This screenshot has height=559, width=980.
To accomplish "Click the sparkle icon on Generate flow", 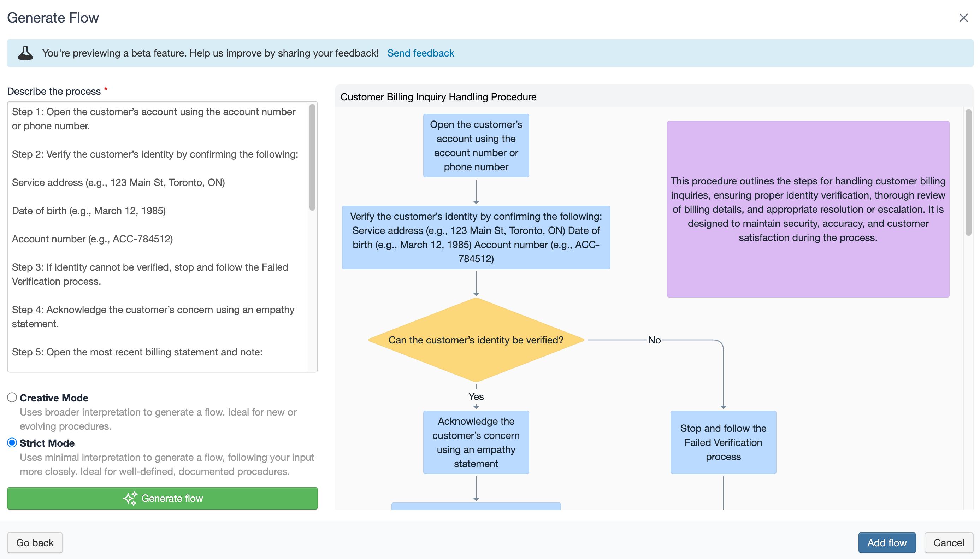I will [x=130, y=498].
